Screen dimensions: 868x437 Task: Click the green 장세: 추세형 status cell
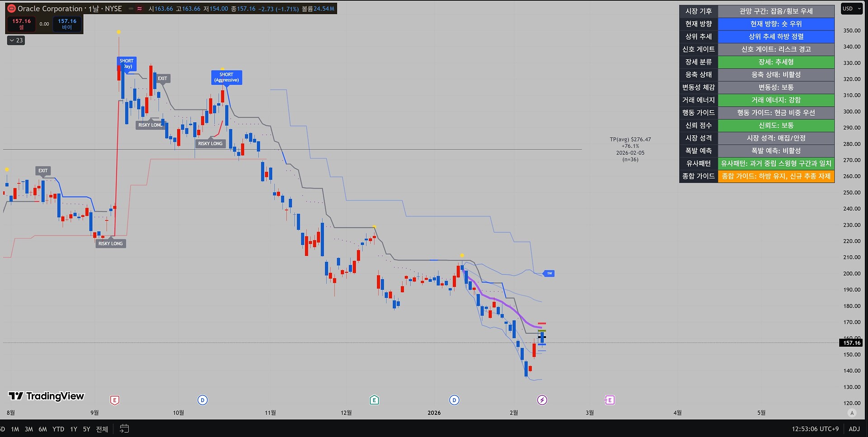click(776, 62)
